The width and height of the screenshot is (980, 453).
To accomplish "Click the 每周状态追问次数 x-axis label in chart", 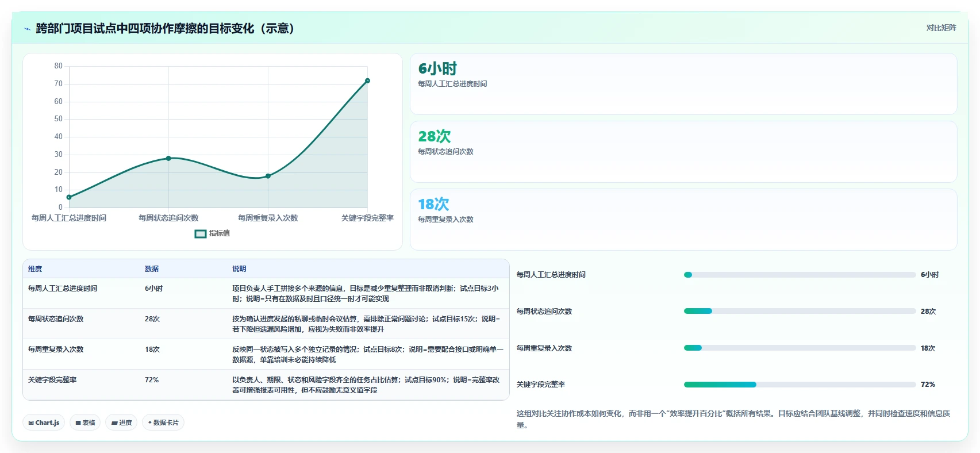I will click(x=168, y=218).
